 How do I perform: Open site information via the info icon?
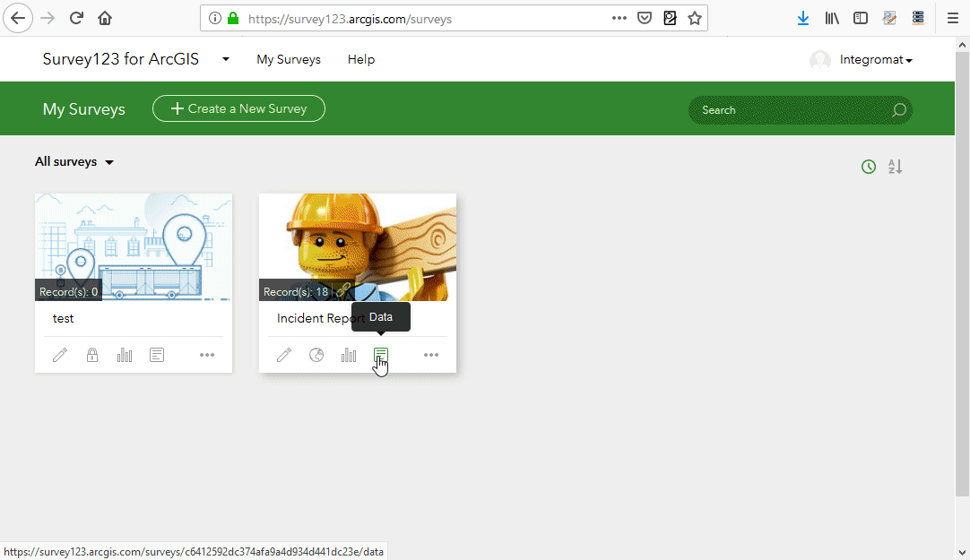click(214, 19)
